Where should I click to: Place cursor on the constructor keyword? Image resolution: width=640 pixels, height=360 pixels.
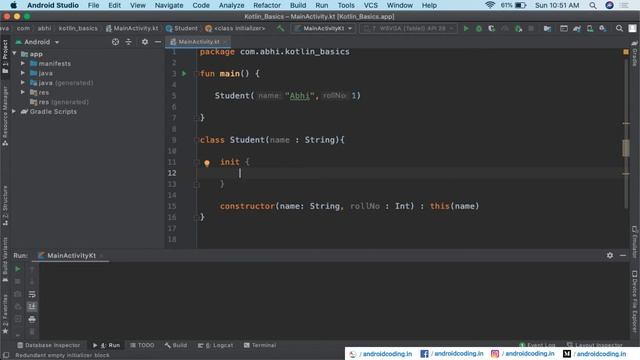247,206
